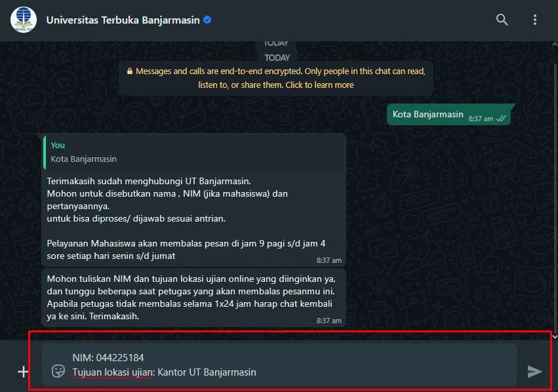Screen dimensions: 558x392
Task: Open contact info via Universitas Terbuka Banjarmasin title
Action: coord(123,20)
